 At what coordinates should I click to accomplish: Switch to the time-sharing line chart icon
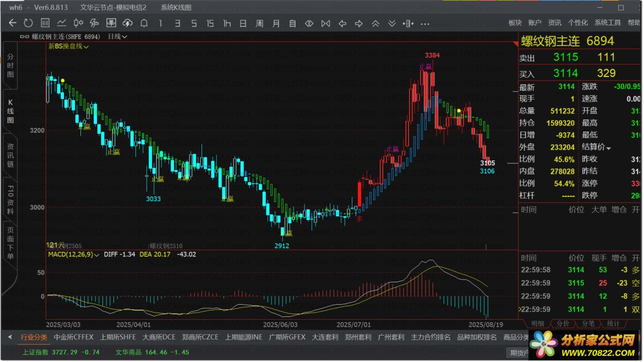coord(62,24)
